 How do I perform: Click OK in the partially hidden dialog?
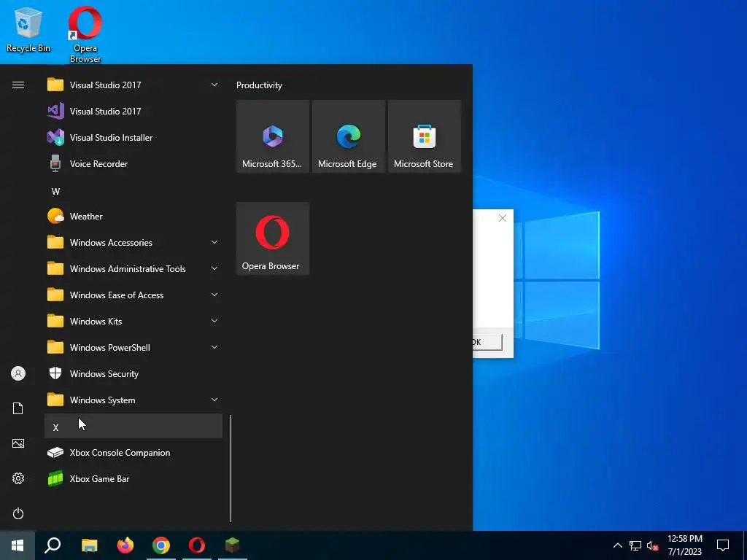pyautogui.click(x=487, y=342)
